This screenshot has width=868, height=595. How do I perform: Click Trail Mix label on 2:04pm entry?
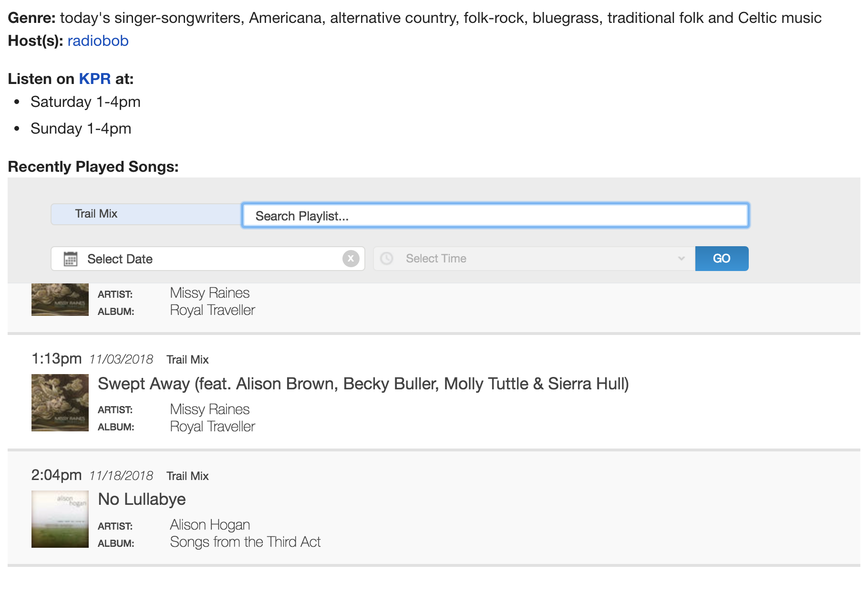187,476
